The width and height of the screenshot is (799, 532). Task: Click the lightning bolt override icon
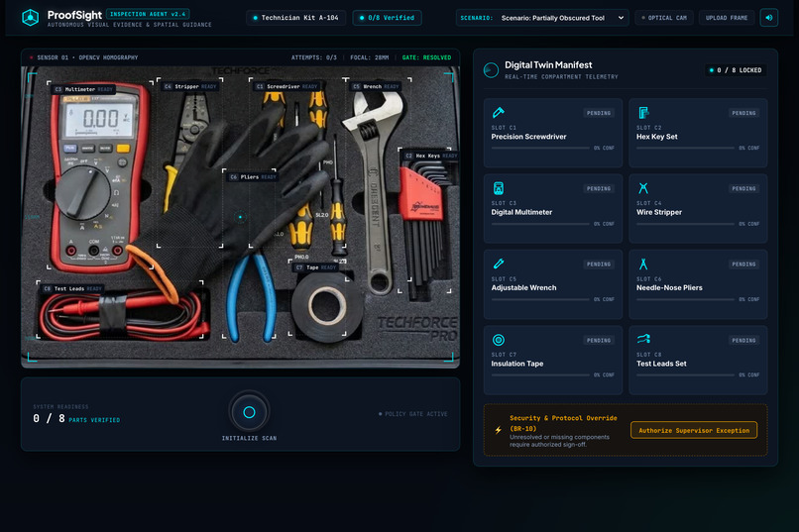[498, 430]
